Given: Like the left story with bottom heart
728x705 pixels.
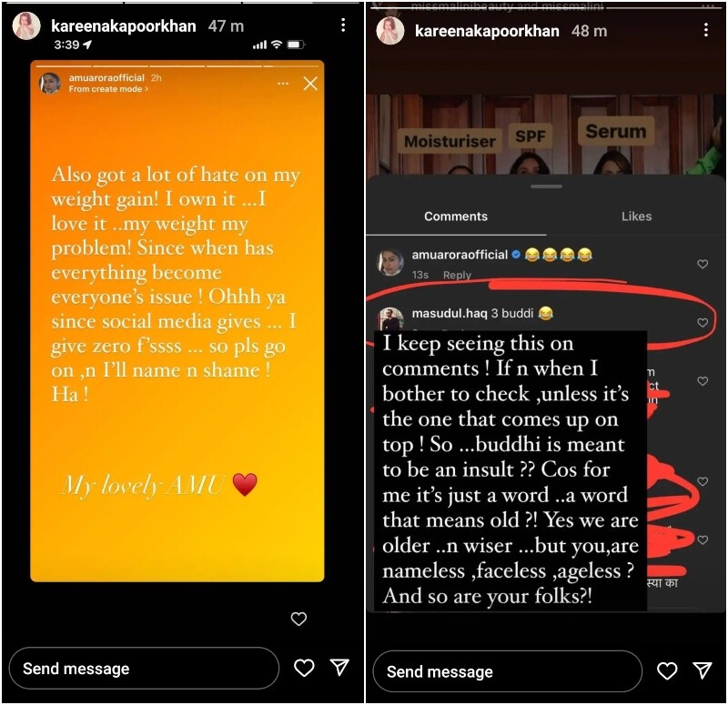Looking at the screenshot, I should pyautogui.click(x=304, y=668).
